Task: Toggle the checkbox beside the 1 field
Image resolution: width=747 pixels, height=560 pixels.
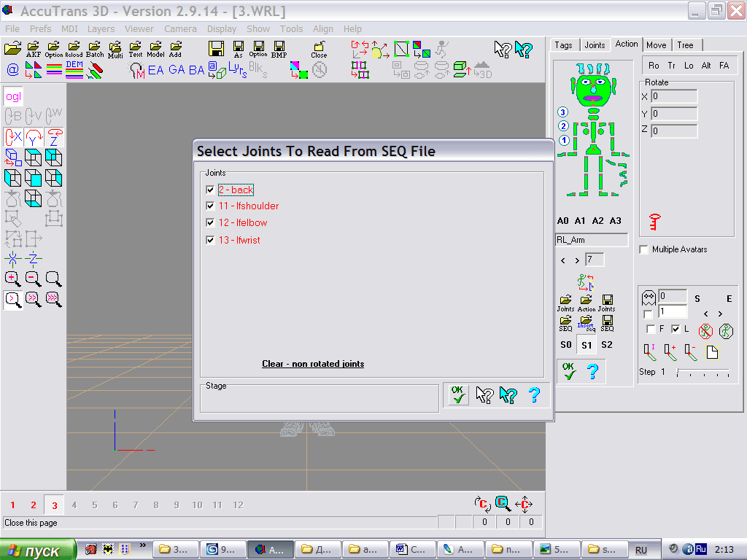Action: tap(648, 314)
